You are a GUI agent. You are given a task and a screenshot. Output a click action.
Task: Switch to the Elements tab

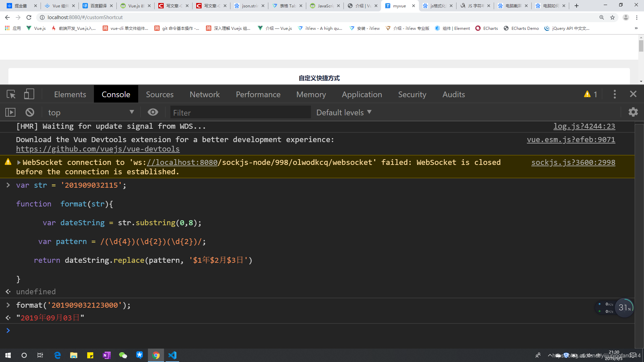(70, 95)
